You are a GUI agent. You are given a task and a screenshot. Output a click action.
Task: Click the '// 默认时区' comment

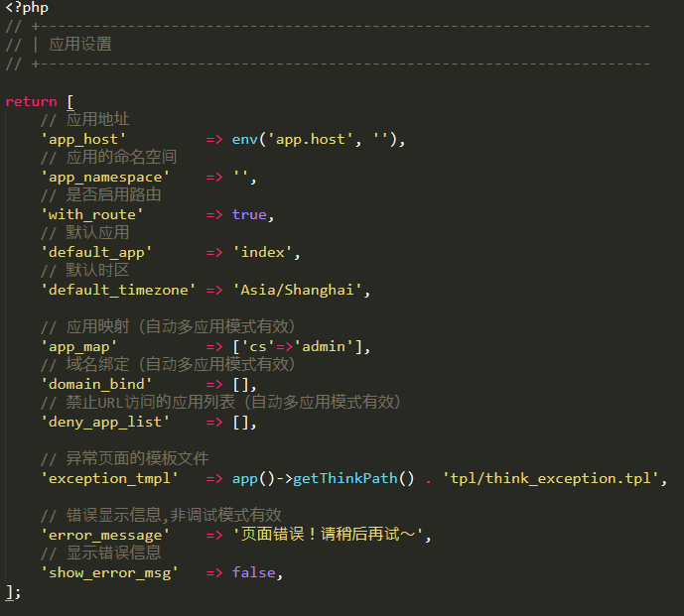[84, 270]
